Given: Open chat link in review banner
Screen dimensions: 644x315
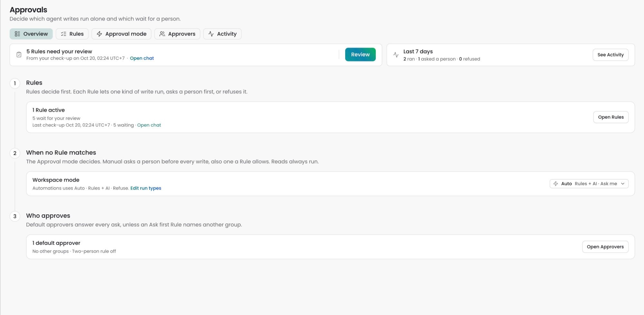Looking at the screenshot, I should [142, 58].
